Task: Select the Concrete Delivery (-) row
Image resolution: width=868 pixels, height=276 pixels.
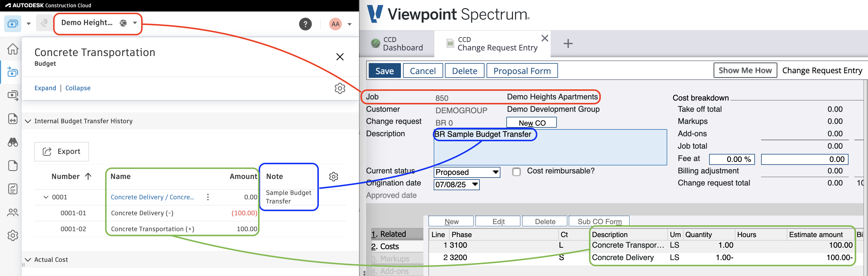Action: coord(190,213)
